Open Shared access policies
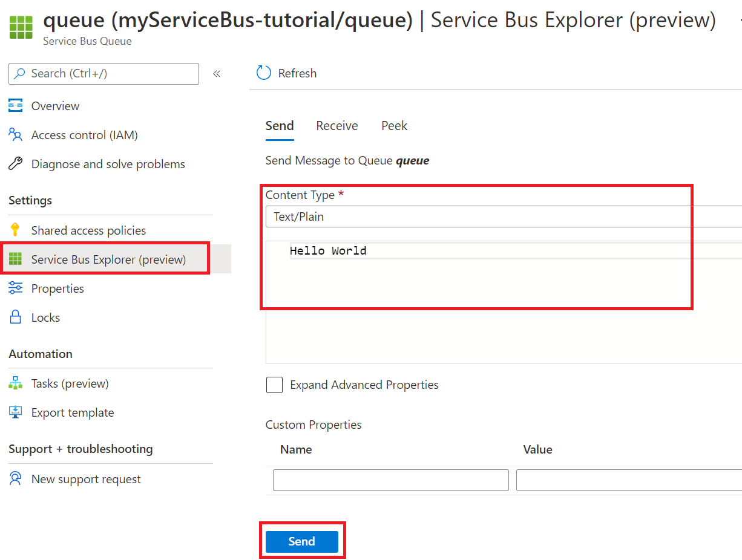This screenshot has width=742, height=560. (x=88, y=230)
